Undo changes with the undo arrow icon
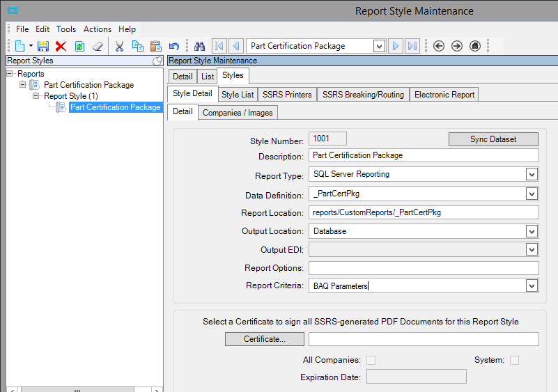The image size is (558, 392). click(174, 46)
